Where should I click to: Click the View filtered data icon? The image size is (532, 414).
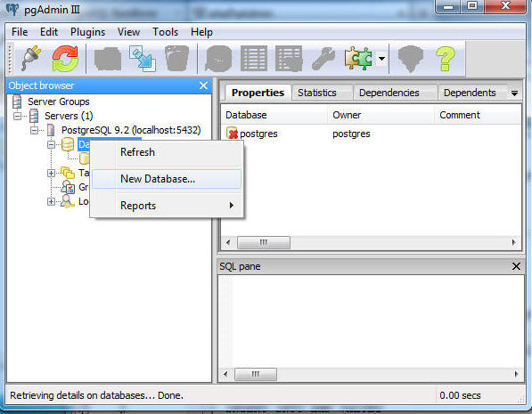(289, 60)
